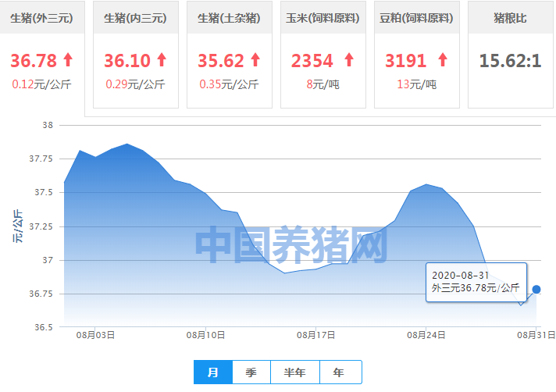Click the 外三元36.78元/公斤 tooltip text
The image size is (556, 392).
[476, 288]
